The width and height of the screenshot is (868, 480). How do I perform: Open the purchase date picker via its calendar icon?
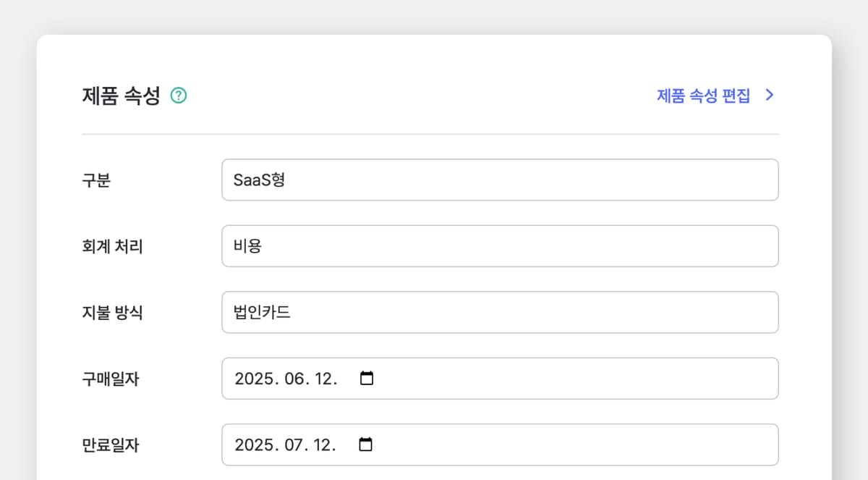tap(367, 377)
